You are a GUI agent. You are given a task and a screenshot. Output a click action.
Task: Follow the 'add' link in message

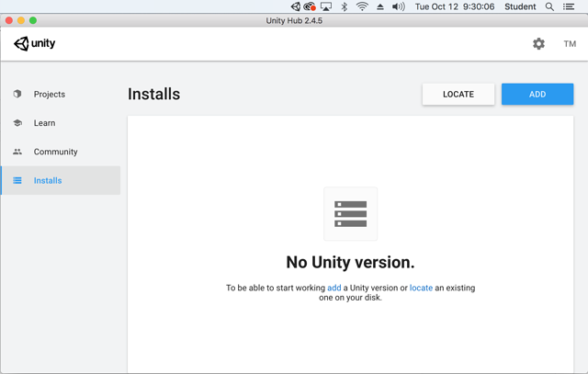pyautogui.click(x=334, y=288)
